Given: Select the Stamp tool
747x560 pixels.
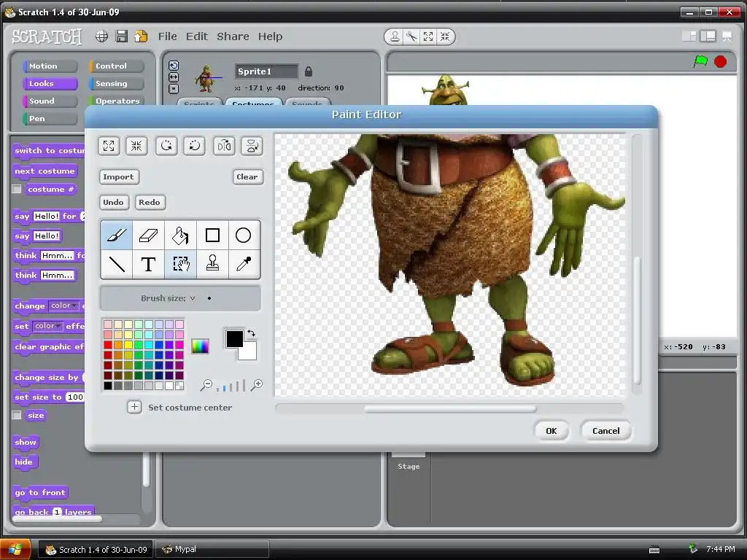Looking at the screenshot, I should [x=212, y=264].
